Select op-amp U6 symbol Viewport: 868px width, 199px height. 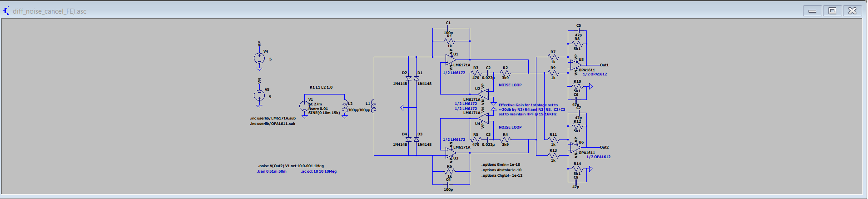tap(576, 148)
